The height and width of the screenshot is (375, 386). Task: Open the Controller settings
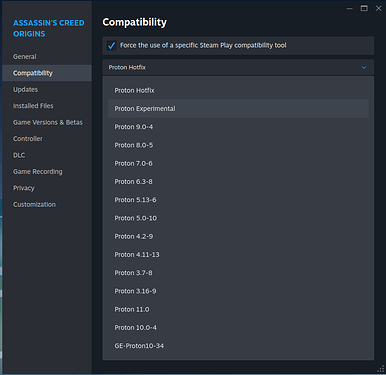(x=47, y=139)
